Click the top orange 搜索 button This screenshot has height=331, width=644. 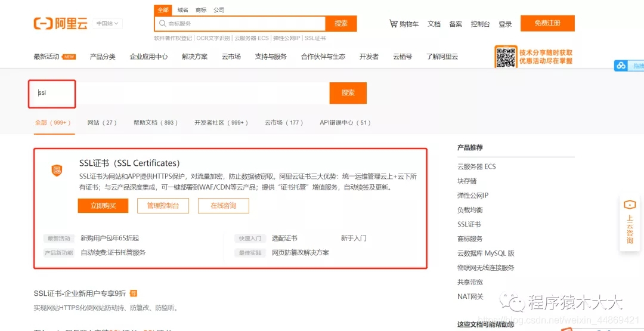tap(341, 23)
